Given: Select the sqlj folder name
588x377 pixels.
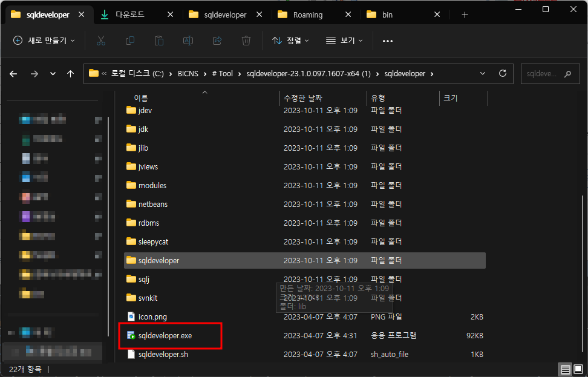Looking at the screenshot, I should 144,279.
